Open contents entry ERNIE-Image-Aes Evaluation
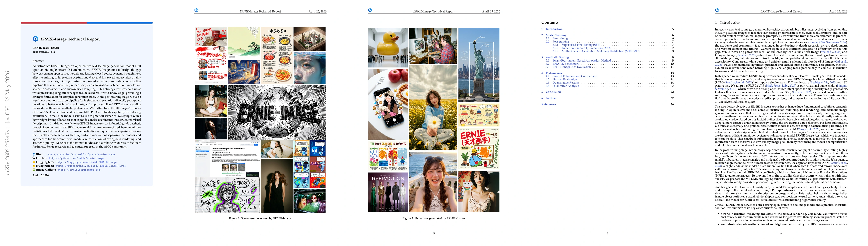868x246 pixels. point(568,67)
